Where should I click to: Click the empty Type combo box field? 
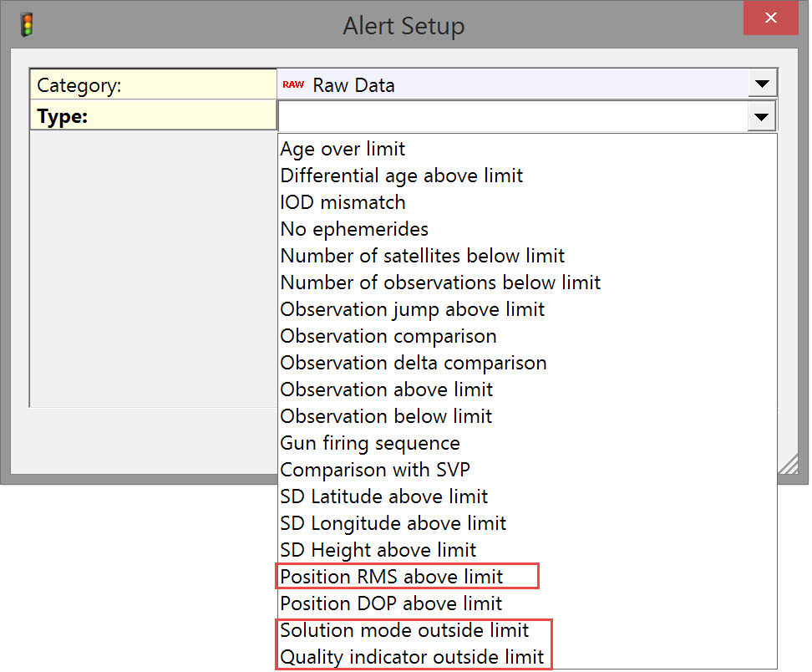pyautogui.click(x=511, y=117)
